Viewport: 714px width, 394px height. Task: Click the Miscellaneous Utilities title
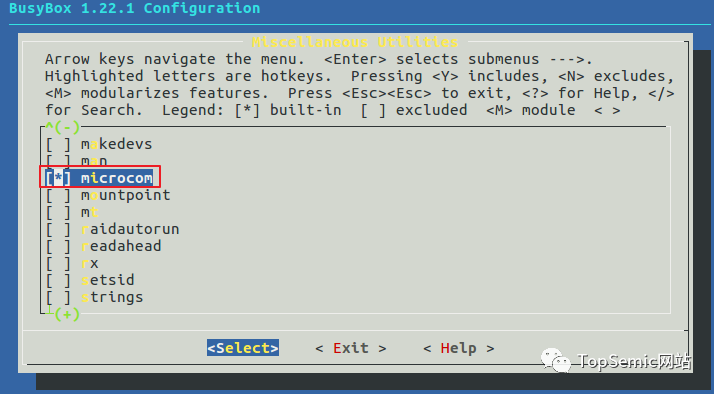355,42
